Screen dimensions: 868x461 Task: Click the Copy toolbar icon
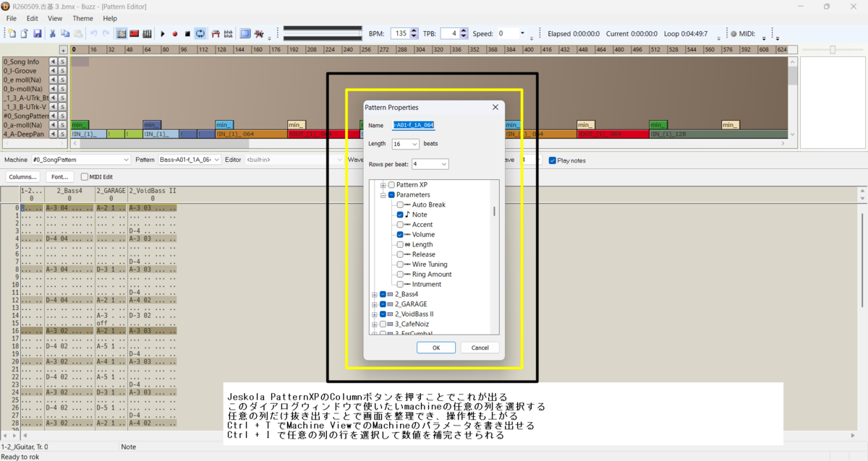pos(65,34)
